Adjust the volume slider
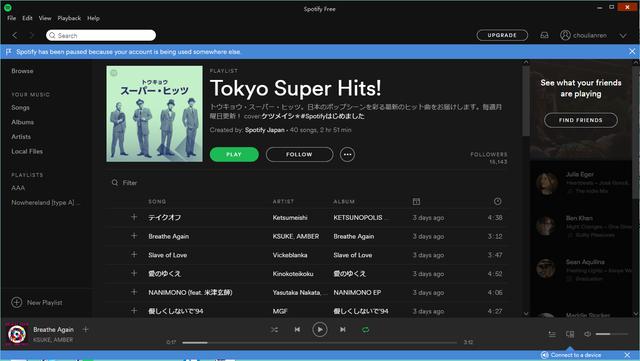The image size is (640, 361). click(x=611, y=334)
